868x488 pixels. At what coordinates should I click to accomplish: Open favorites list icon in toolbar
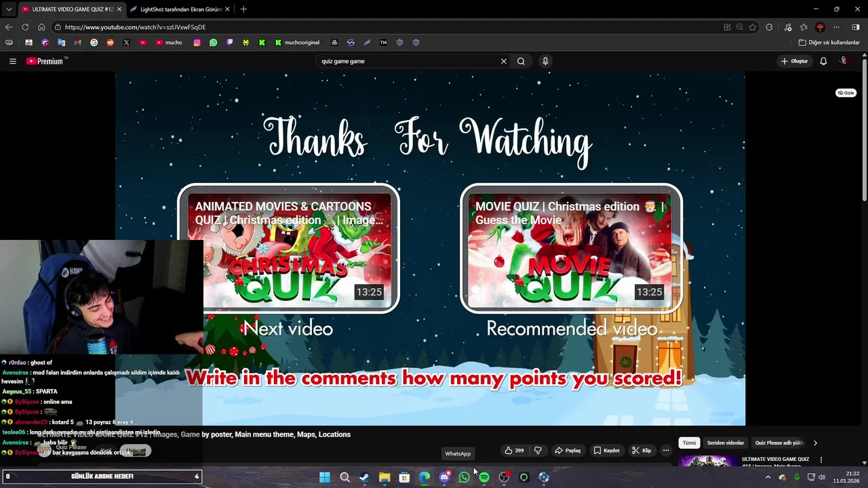click(x=804, y=27)
